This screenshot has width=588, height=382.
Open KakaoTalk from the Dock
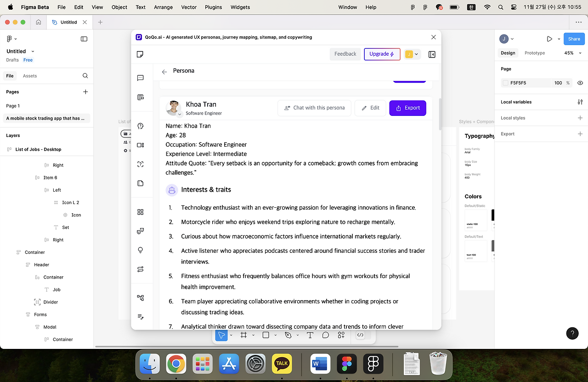(282, 364)
